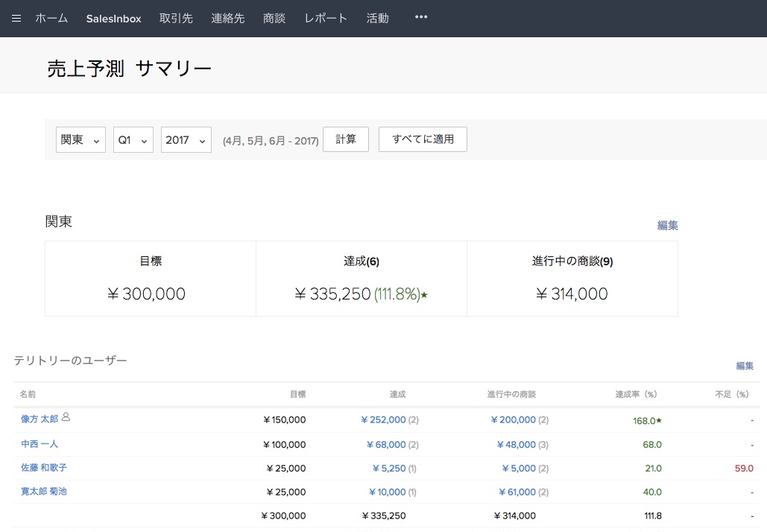The width and height of the screenshot is (767, 532).
Task: Open the hamburger menu icon
Action: (16, 19)
